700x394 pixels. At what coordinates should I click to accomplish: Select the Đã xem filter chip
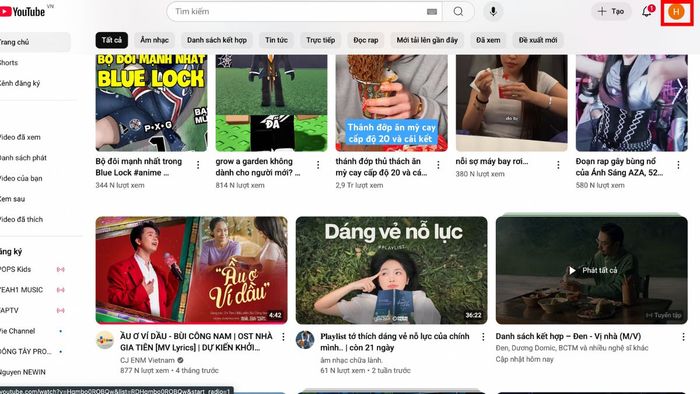488,40
